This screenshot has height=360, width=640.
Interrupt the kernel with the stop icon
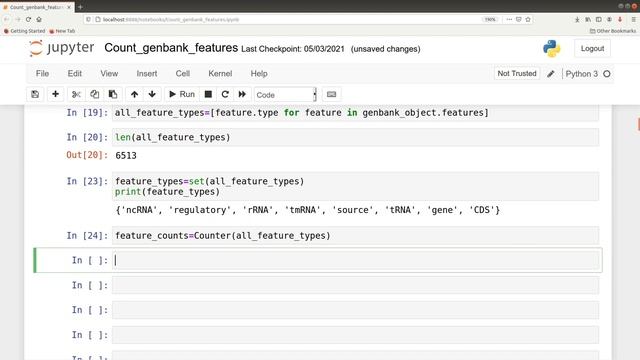[x=208, y=94]
